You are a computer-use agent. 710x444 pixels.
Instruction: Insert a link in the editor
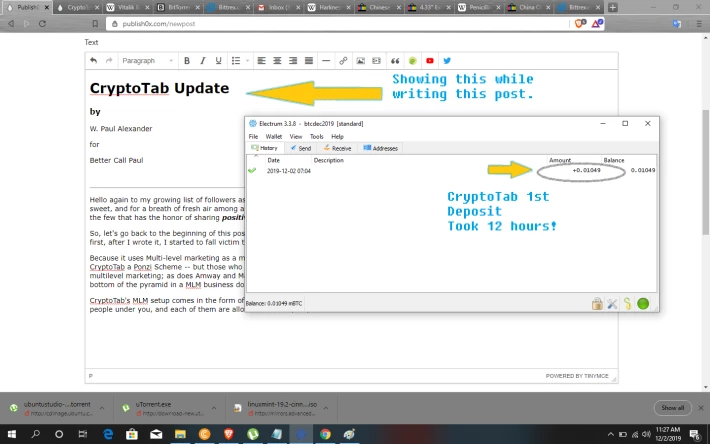[343, 61]
